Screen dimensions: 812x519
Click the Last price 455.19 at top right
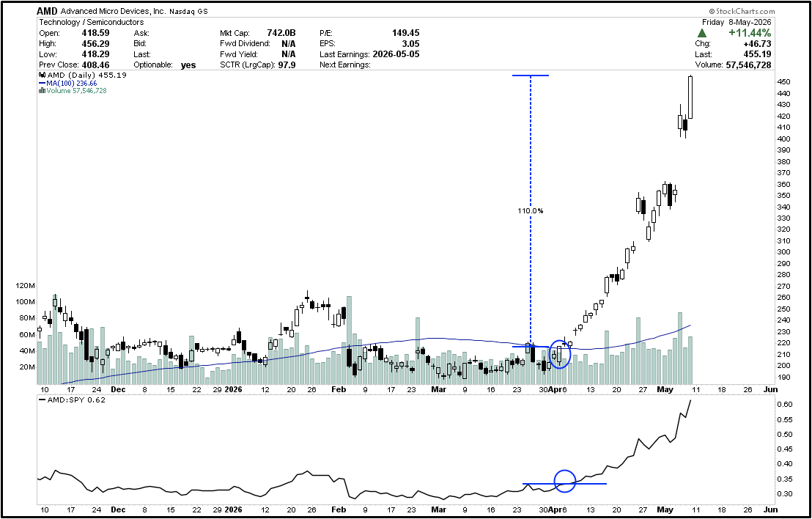(x=758, y=54)
